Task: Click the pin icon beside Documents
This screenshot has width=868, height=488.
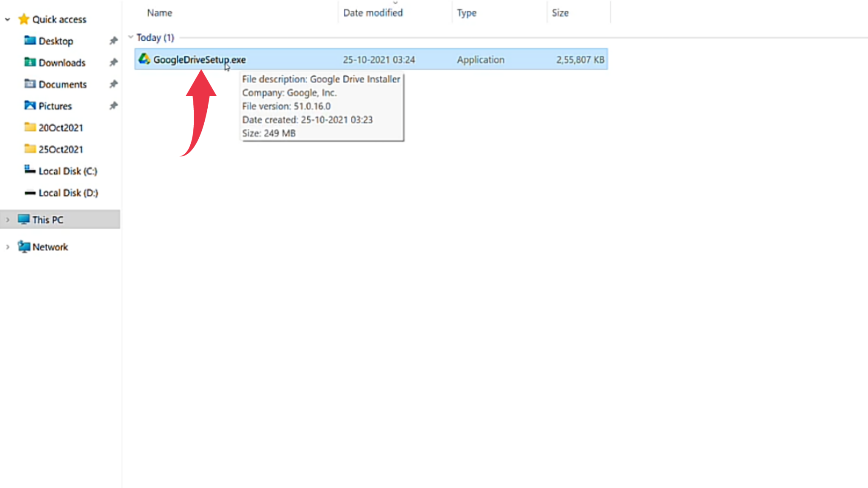Action: click(x=113, y=84)
